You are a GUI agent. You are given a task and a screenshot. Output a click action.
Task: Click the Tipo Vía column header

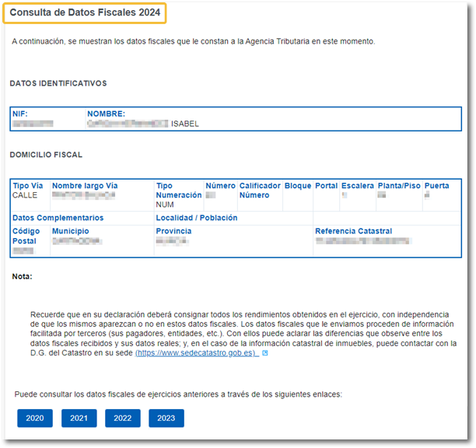tap(30, 186)
